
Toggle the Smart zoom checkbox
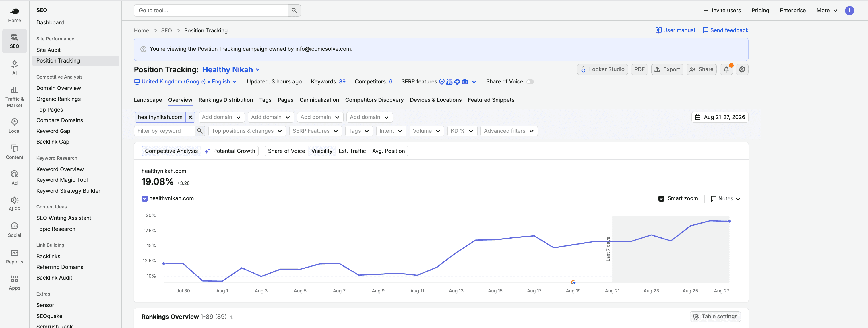[661, 198]
